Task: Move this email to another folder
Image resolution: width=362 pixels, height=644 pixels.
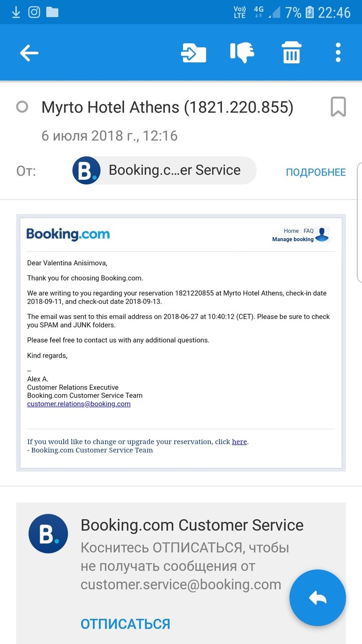Action: (x=194, y=53)
